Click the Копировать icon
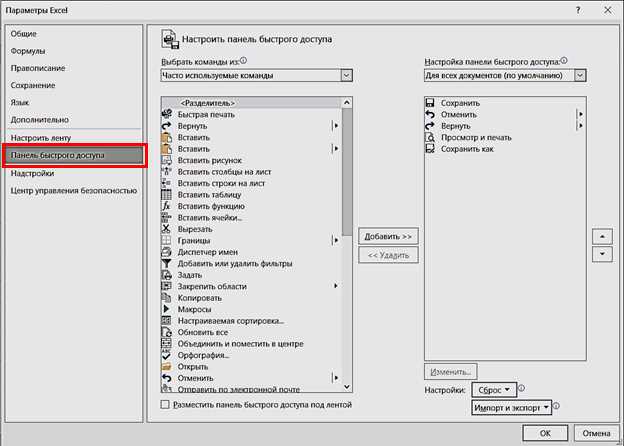The image size is (624, 446). tap(166, 298)
